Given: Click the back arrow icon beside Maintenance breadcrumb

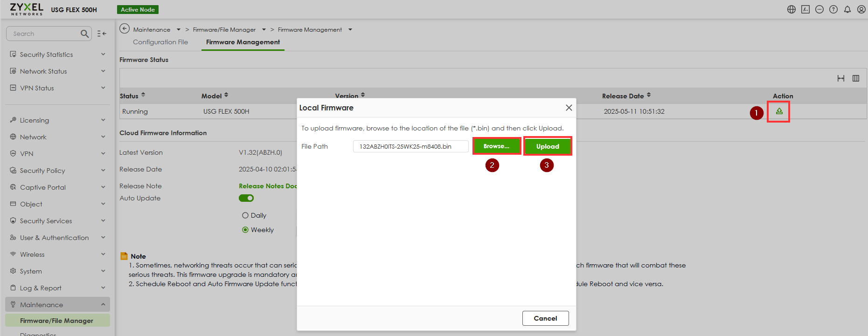Looking at the screenshot, I should [x=125, y=29].
